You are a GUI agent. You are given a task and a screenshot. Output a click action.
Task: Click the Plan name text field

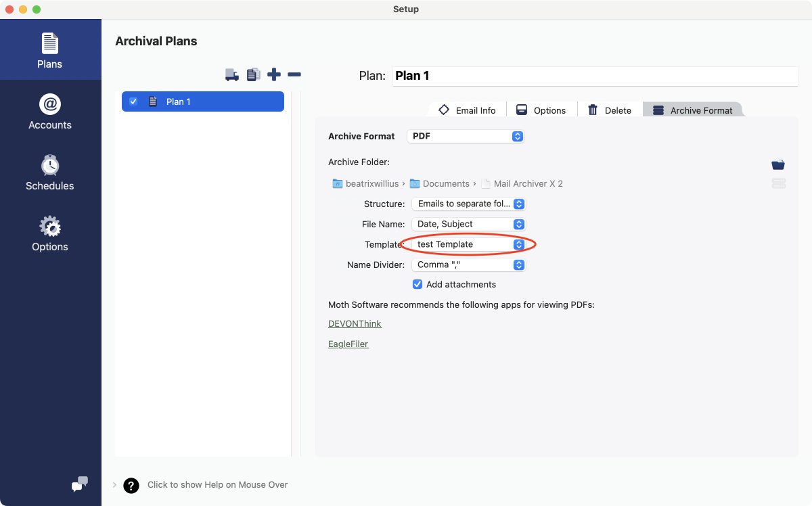[594, 76]
